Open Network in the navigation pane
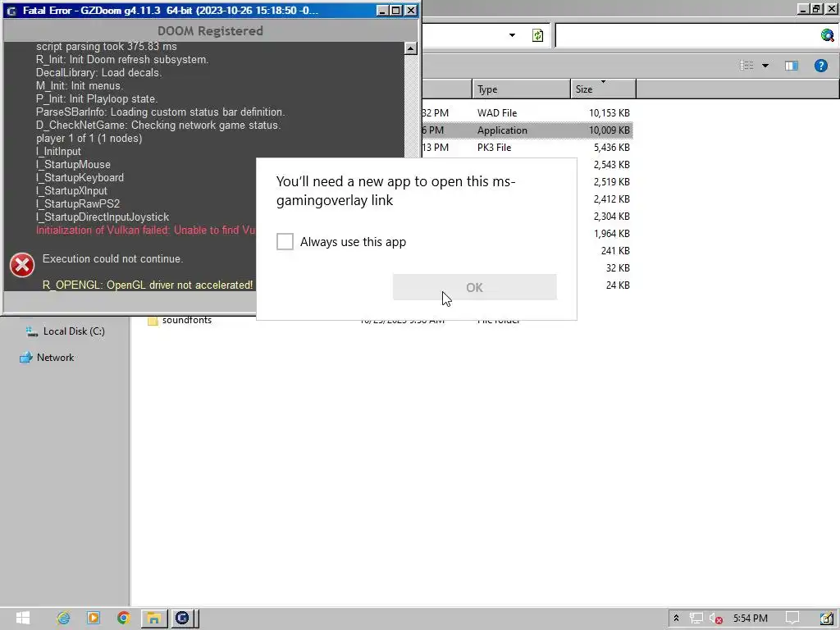Viewport: 840px width, 630px height. (55, 358)
